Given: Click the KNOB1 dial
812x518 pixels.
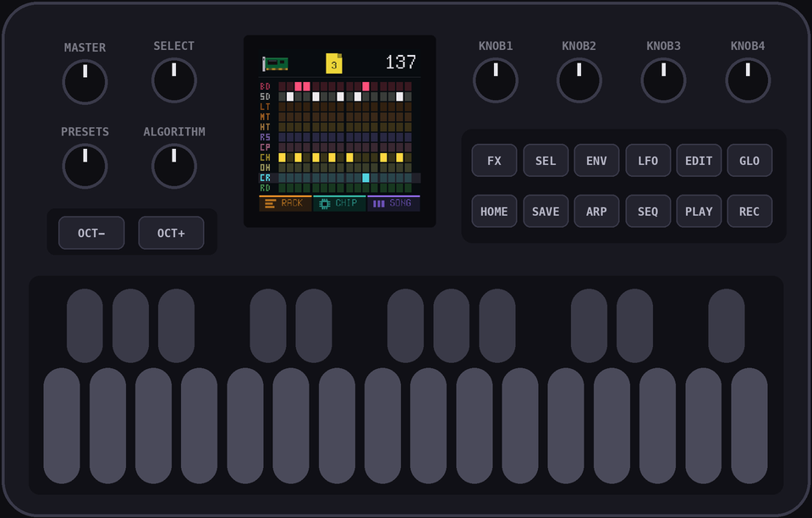Looking at the screenshot, I should [x=496, y=80].
